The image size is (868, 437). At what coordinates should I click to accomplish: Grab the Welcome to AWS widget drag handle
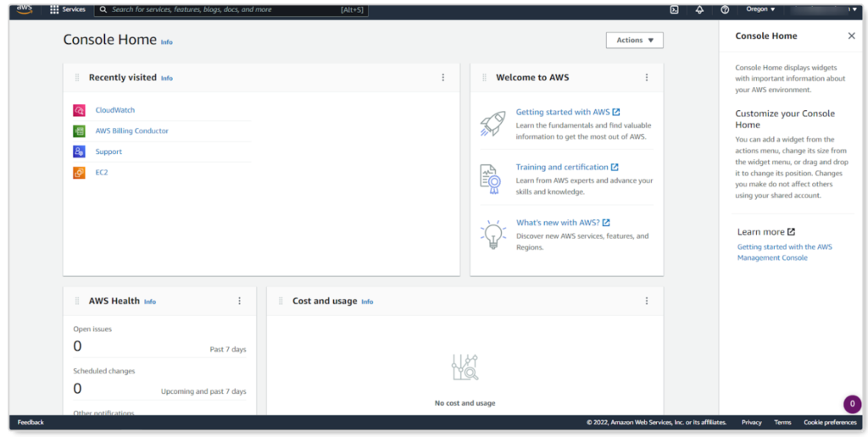click(x=484, y=77)
